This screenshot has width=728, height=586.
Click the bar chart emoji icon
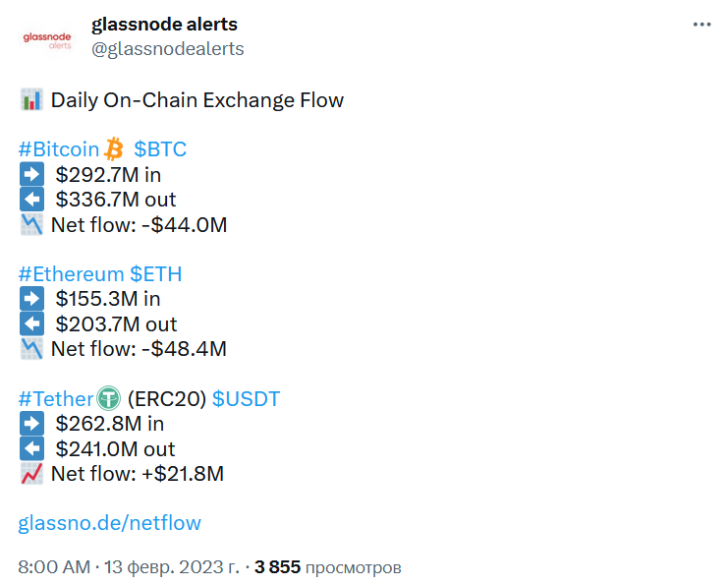[30, 99]
